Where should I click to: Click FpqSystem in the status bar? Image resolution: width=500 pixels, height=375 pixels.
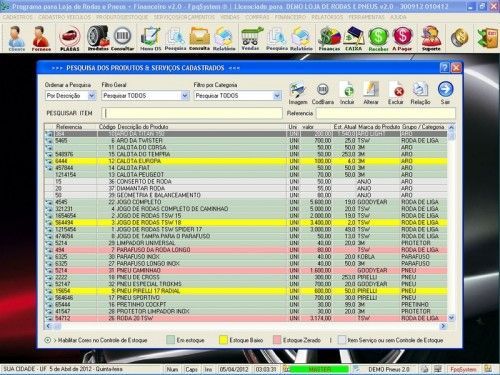(463, 369)
